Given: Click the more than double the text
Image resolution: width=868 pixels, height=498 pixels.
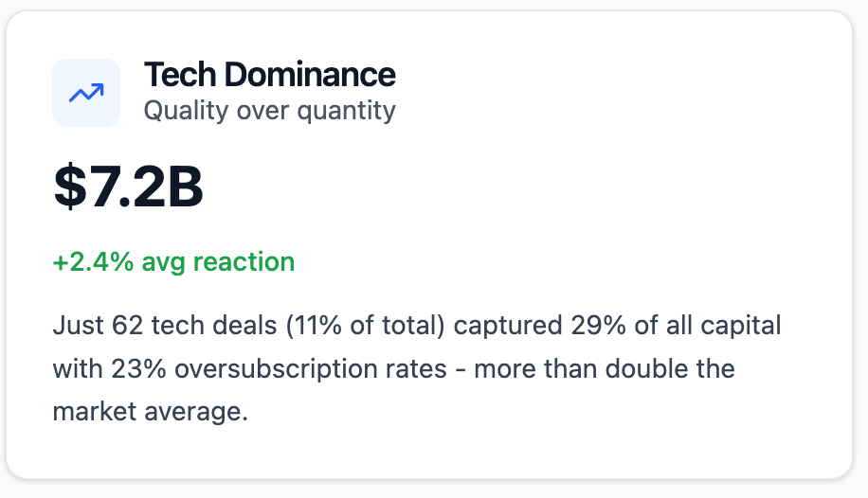Looking at the screenshot, I should [605, 369].
